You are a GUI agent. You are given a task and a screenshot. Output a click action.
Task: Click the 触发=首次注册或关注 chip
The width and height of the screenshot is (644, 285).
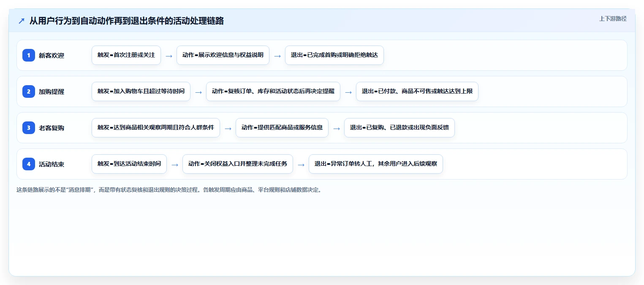(126, 55)
